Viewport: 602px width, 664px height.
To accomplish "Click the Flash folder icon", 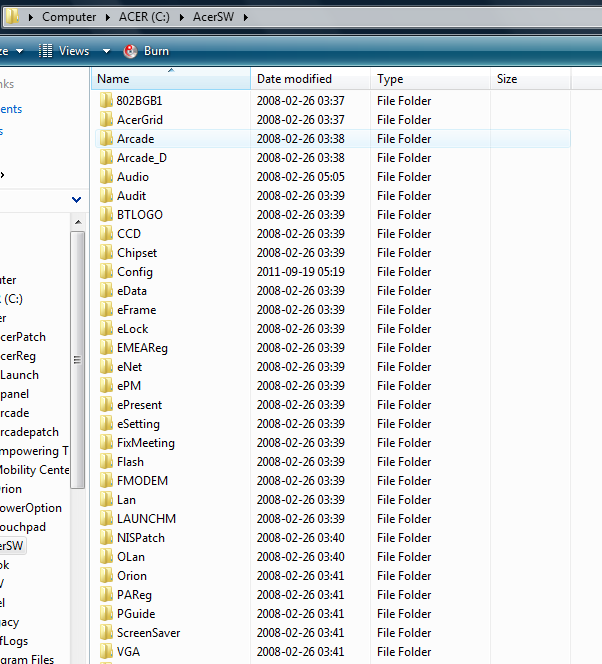I will [106, 462].
